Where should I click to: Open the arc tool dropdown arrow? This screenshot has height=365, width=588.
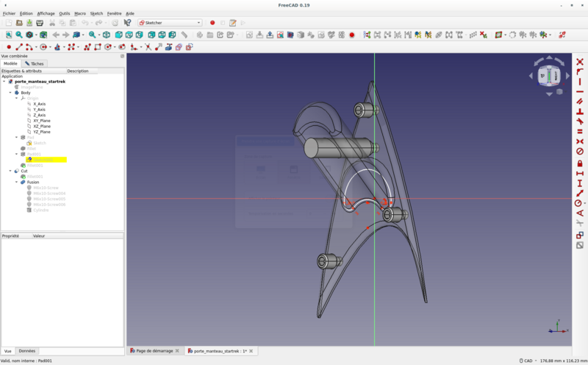36,47
